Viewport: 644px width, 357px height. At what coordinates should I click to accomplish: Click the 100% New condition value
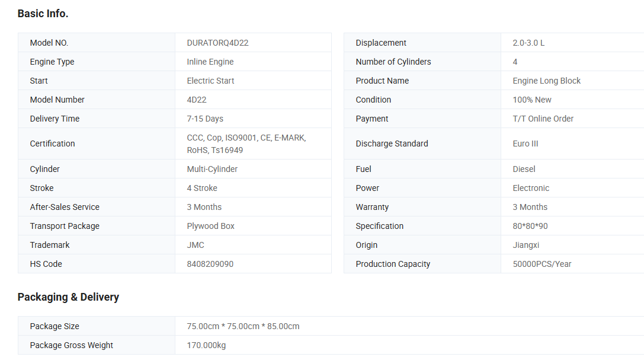tap(531, 100)
